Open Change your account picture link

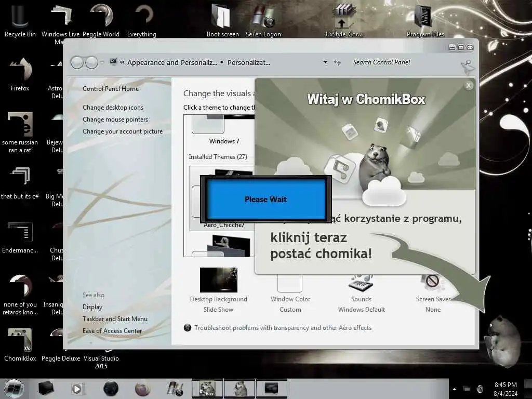coord(123,131)
